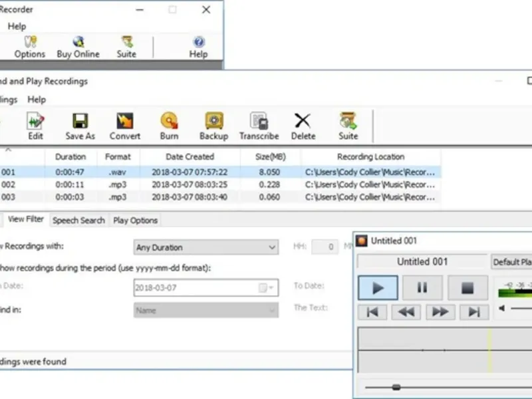Sort by the Date Created column header
Screen dimensions: 532x399
point(190,157)
